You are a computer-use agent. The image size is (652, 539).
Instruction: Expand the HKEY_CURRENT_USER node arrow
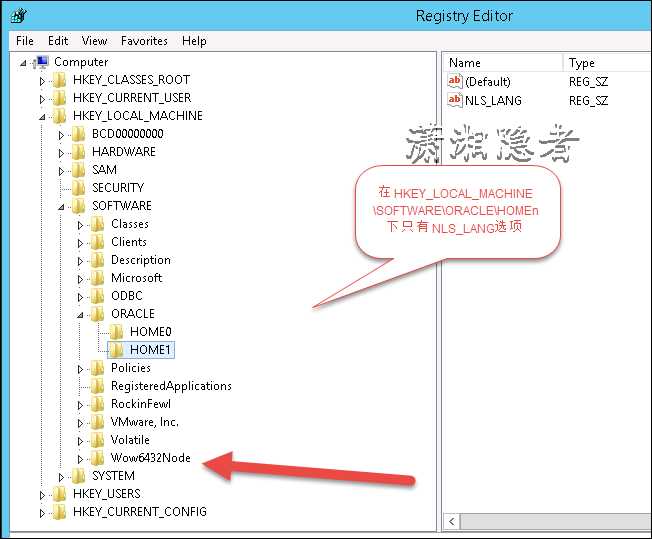coord(42,99)
